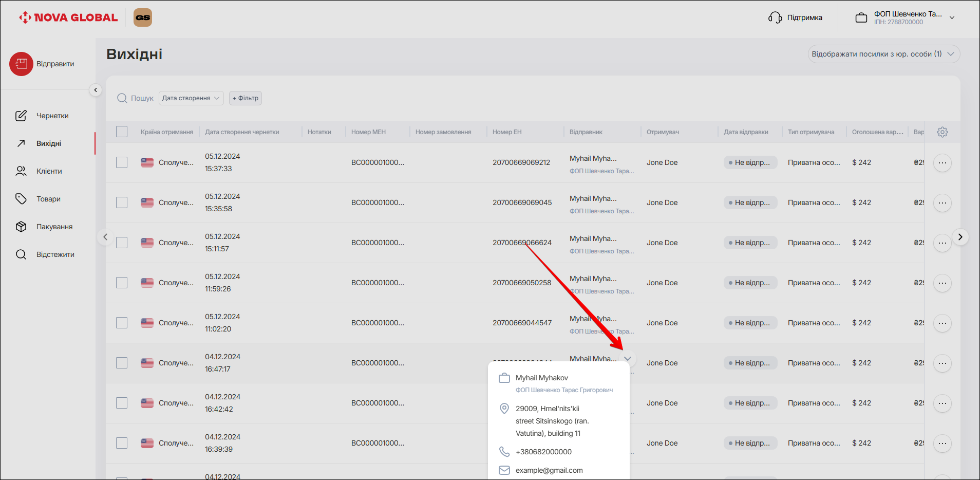Collapse sender details chevron in hovered row
The width and height of the screenshot is (980, 480).
(x=628, y=359)
